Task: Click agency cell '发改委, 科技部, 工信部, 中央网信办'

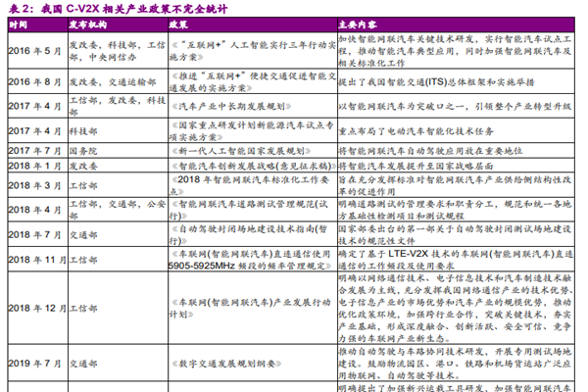Action: click(x=118, y=51)
